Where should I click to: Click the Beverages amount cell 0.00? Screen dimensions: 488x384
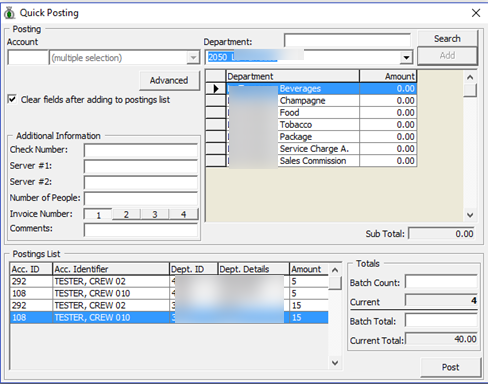(388, 89)
